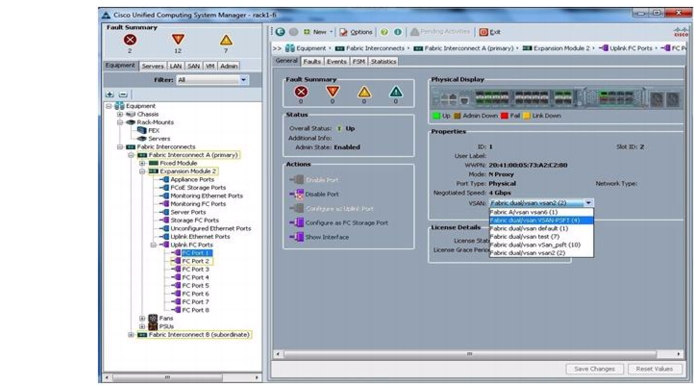699x388 pixels.
Task: Click the green Help question icon
Action: coord(384,32)
